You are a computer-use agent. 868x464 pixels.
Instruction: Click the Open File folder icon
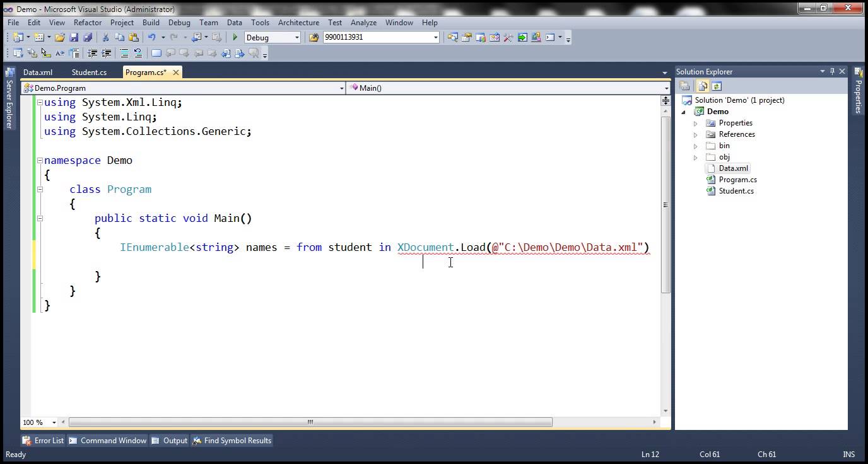coord(60,37)
